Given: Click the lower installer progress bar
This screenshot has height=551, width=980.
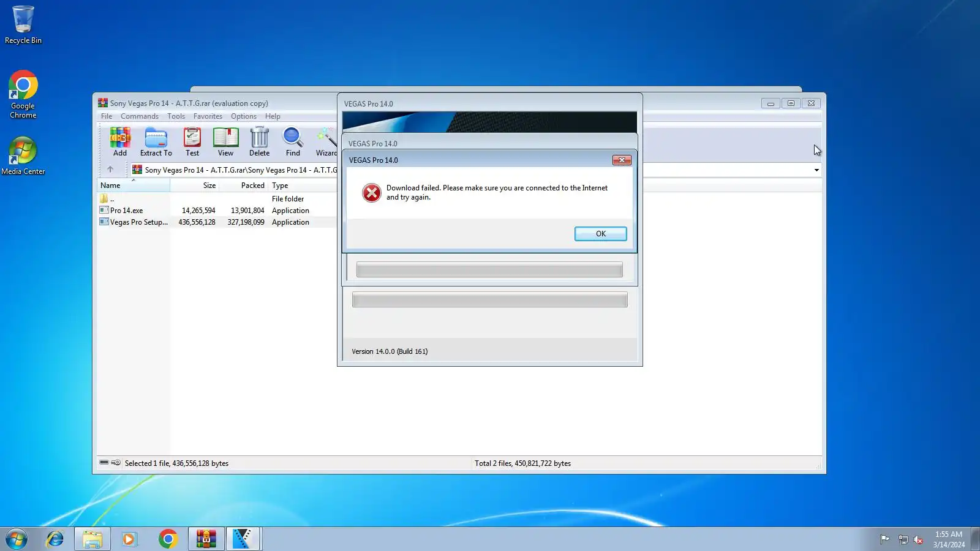Looking at the screenshot, I should (489, 299).
